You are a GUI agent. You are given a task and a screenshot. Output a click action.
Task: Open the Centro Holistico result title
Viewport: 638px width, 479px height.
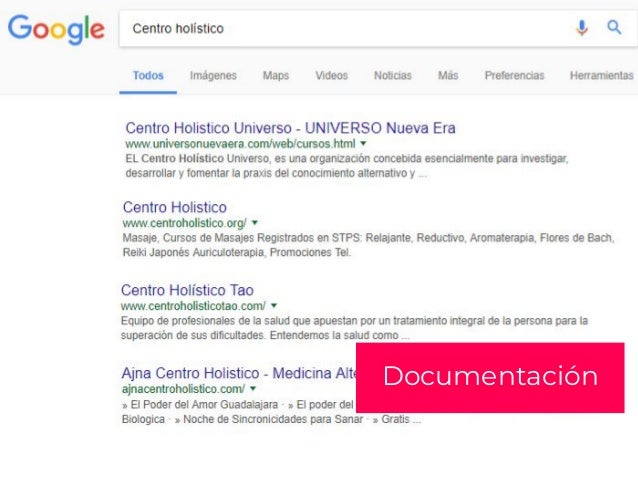[175, 208]
